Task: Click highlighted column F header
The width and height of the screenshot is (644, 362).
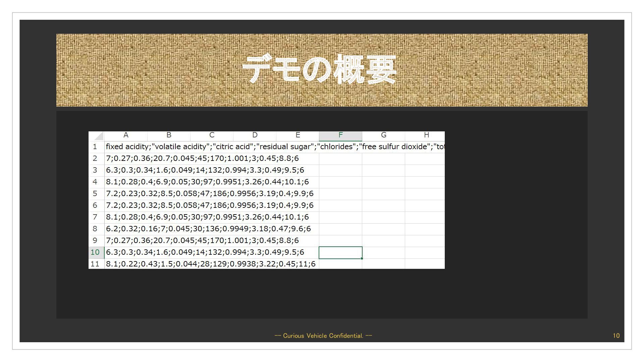Action: 340,135
